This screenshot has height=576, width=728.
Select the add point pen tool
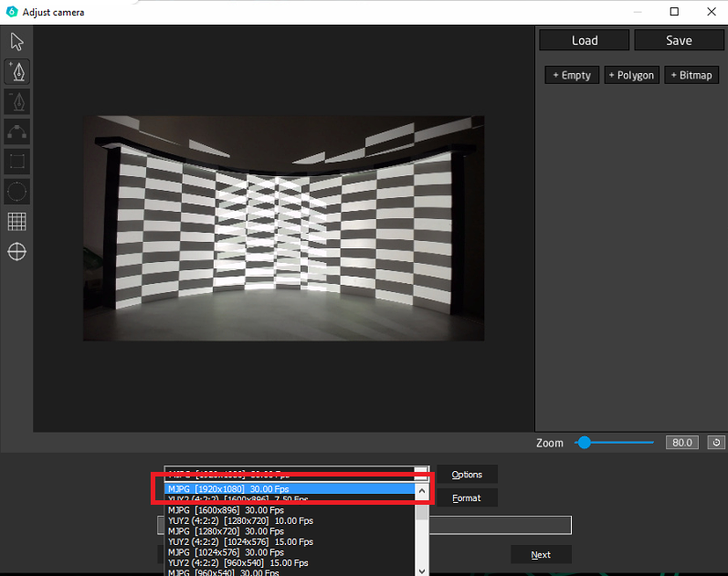[16, 71]
